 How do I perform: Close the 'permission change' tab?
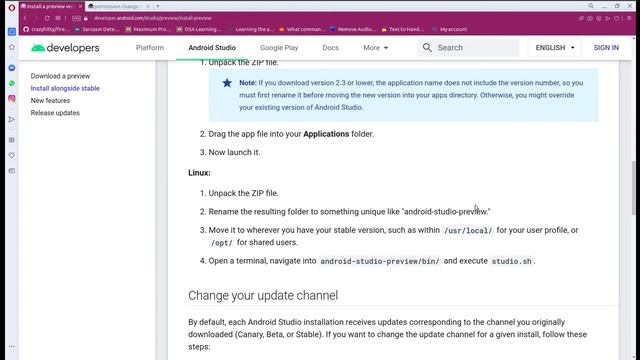click(x=148, y=7)
